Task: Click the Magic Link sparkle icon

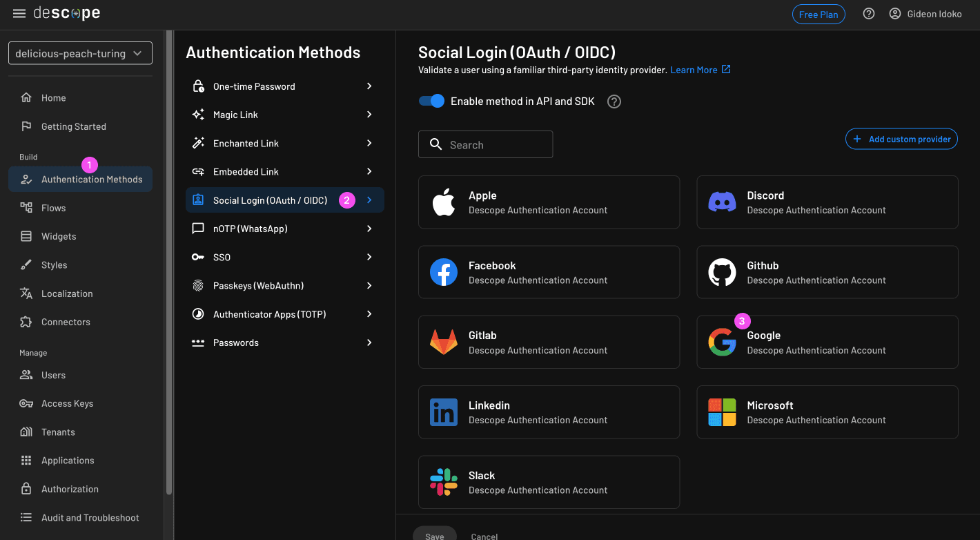Action: [x=198, y=115]
